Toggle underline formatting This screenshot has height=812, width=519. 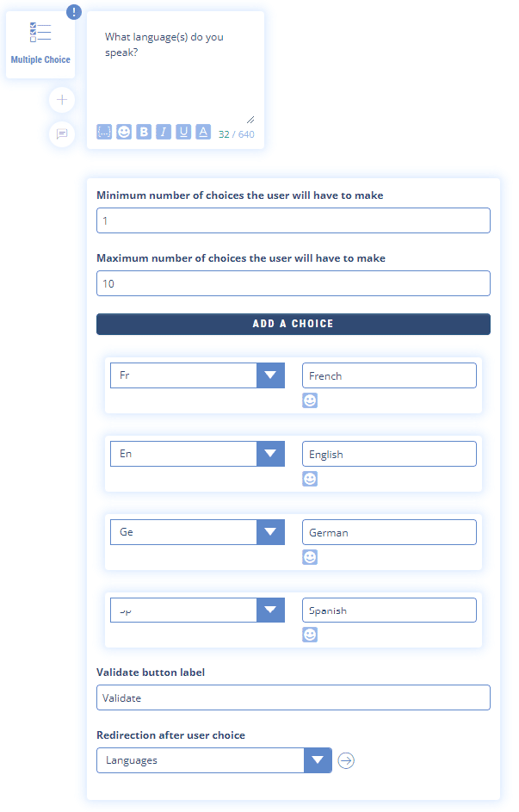(x=183, y=133)
